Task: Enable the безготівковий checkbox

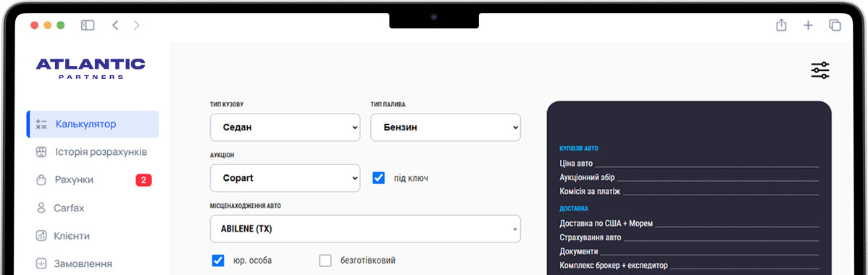Action: (x=325, y=260)
